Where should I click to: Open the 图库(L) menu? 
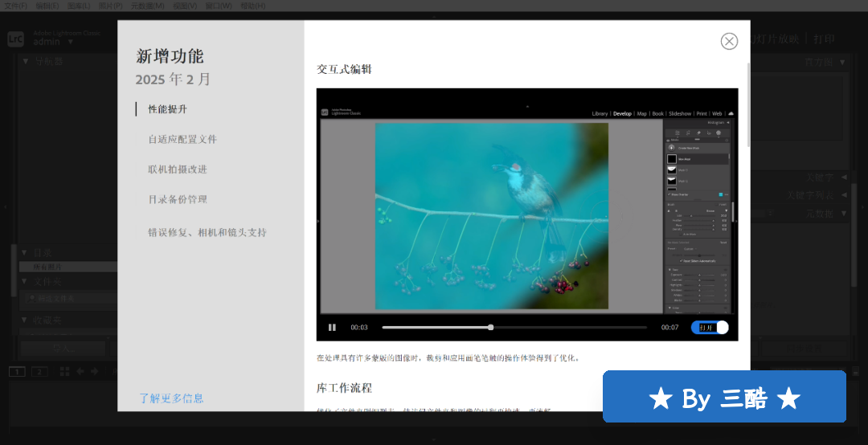click(x=79, y=6)
